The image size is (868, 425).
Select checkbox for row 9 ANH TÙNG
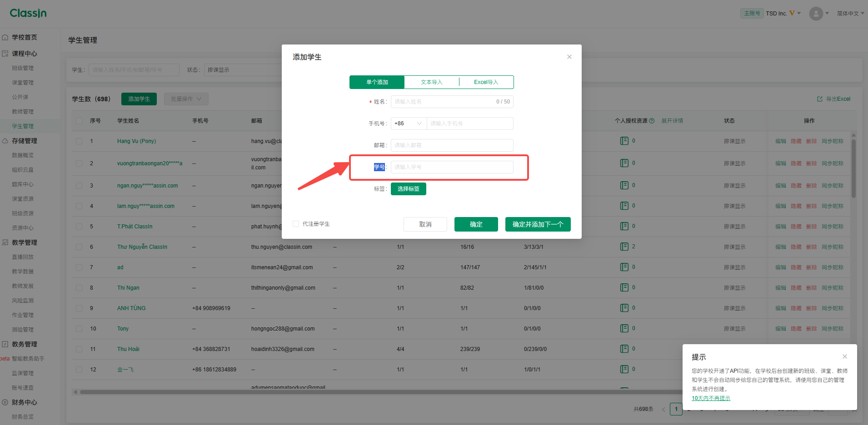(79, 308)
